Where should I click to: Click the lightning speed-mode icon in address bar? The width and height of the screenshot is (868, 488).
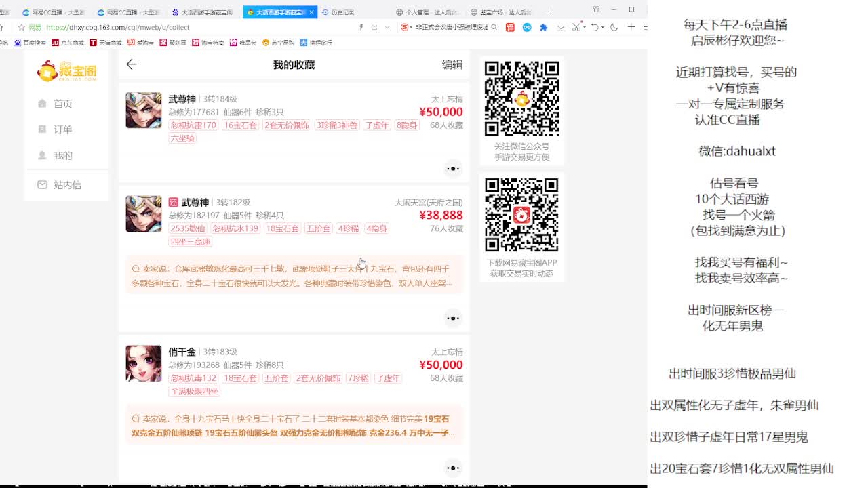361,27
